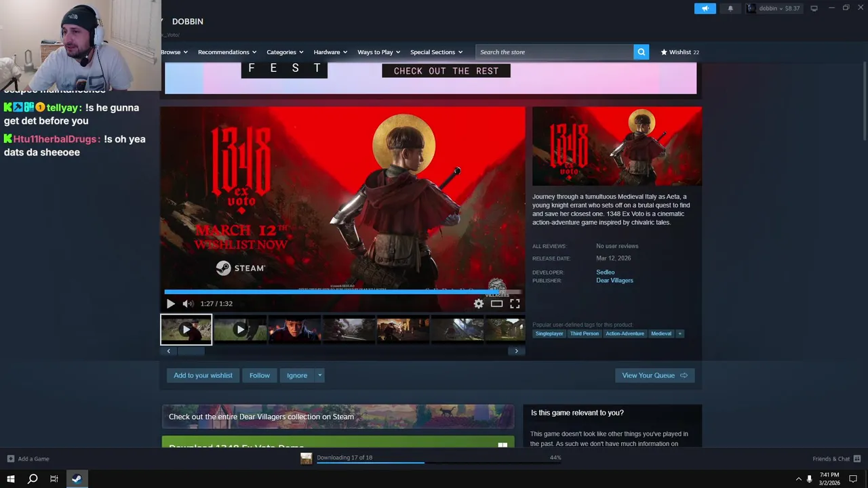The image size is (868, 488).
Task: Click the wallet balance $8.37
Action: coord(792,8)
